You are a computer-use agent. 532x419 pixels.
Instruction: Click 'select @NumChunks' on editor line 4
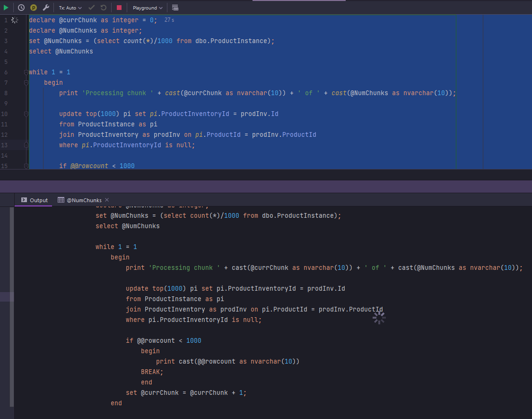(61, 51)
